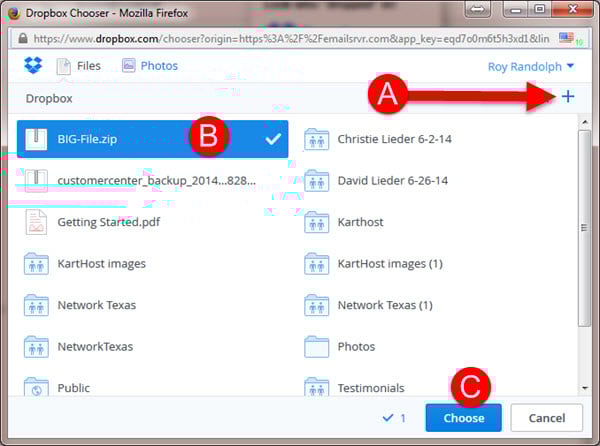Switch to the Photos tab
600x446 pixels.
point(150,66)
